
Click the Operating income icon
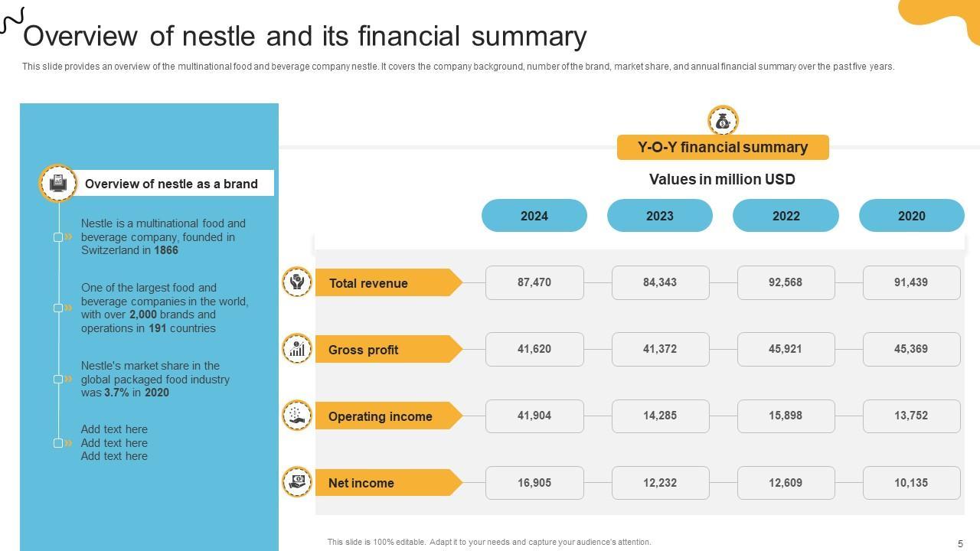297,416
